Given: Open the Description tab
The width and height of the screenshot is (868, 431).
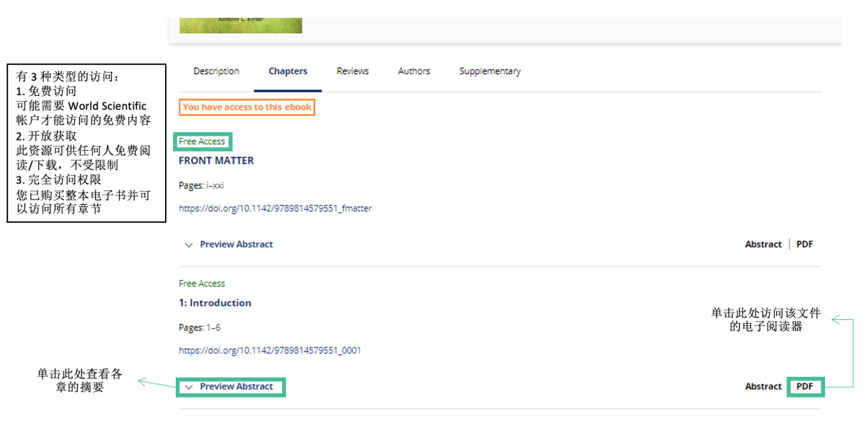Looking at the screenshot, I should pyautogui.click(x=216, y=71).
